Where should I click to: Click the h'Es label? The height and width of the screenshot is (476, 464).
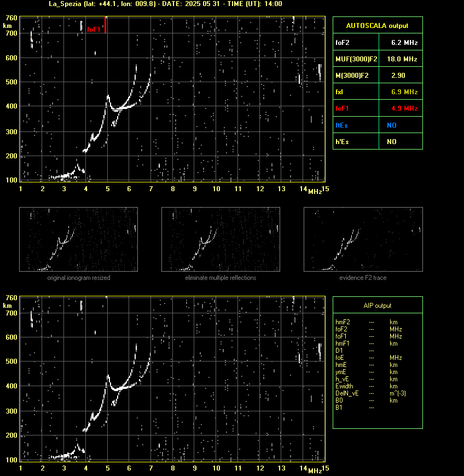point(342,141)
